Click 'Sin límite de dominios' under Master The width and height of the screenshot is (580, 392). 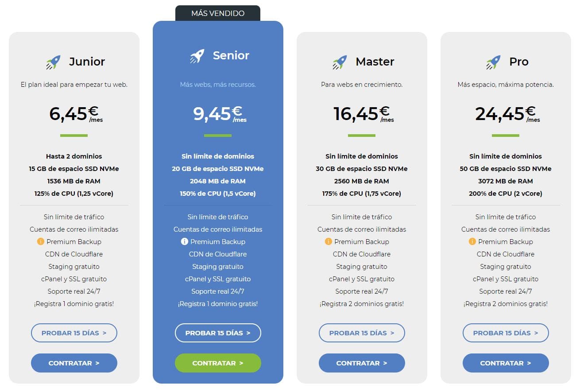click(362, 156)
